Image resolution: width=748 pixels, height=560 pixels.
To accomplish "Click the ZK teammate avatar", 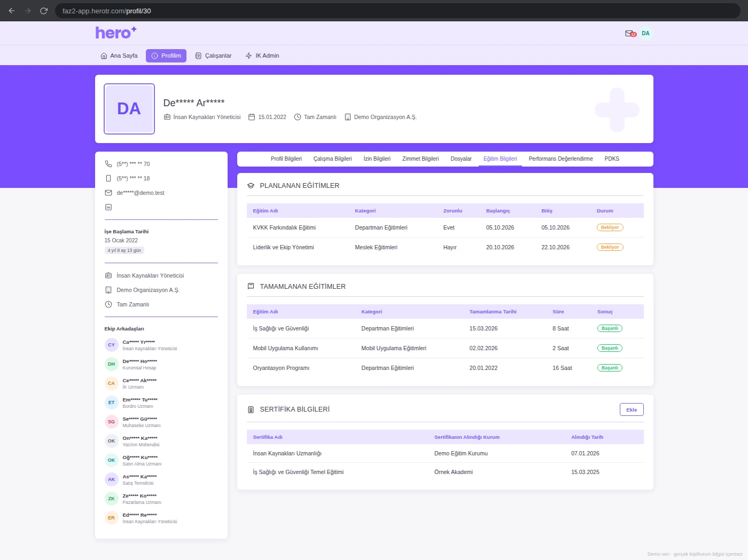I will tap(111, 499).
